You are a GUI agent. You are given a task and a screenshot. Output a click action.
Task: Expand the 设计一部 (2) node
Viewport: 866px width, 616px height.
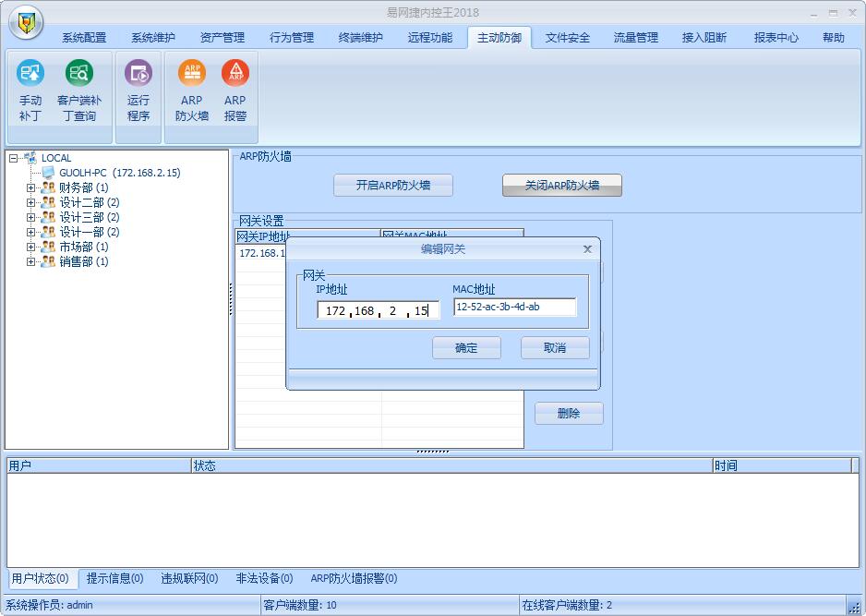(x=31, y=232)
